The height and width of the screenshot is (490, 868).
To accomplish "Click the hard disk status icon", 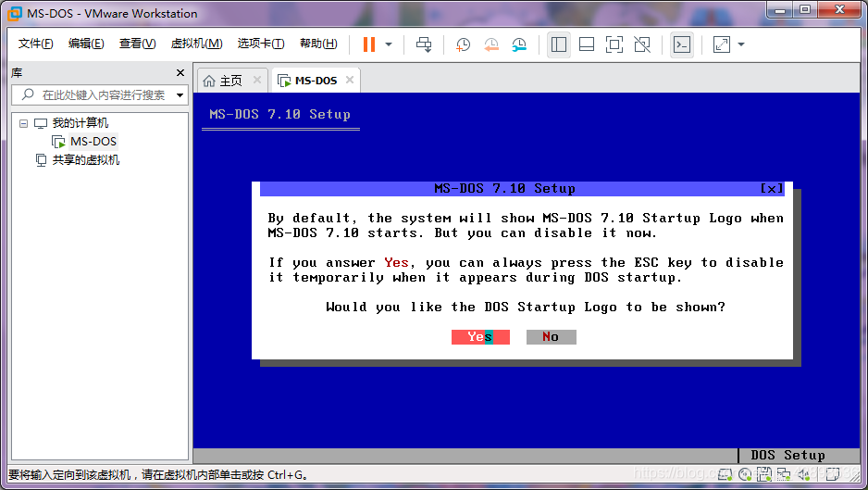I will pos(725,474).
